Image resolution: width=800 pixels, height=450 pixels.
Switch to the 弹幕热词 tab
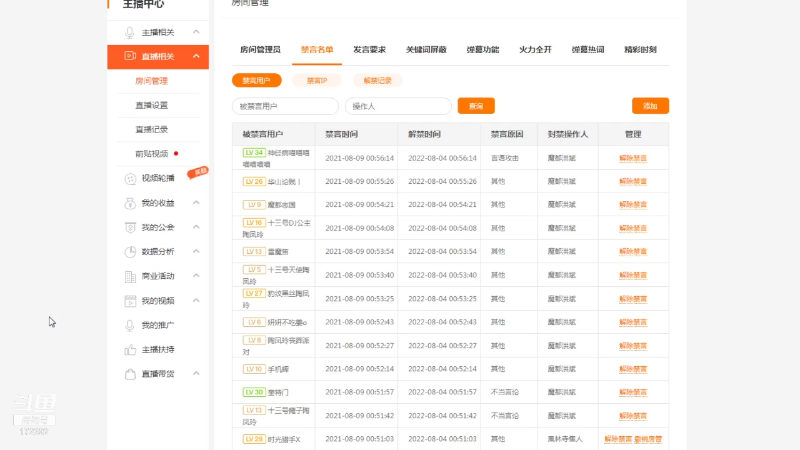tap(588, 49)
